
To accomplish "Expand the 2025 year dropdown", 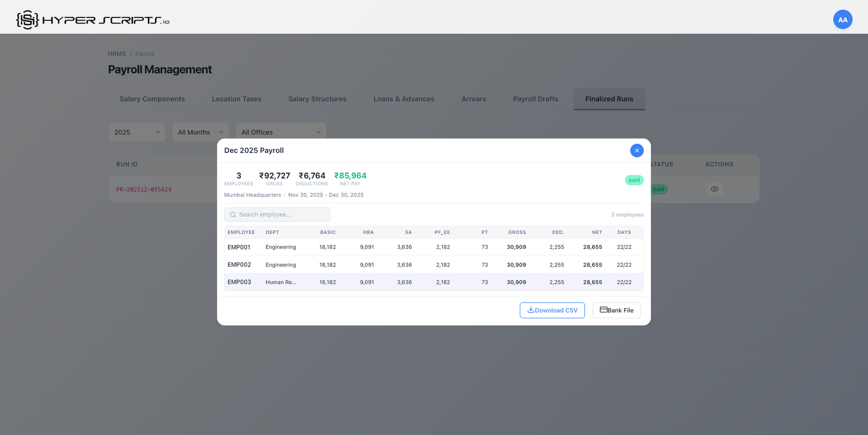I will tap(137, 132).
